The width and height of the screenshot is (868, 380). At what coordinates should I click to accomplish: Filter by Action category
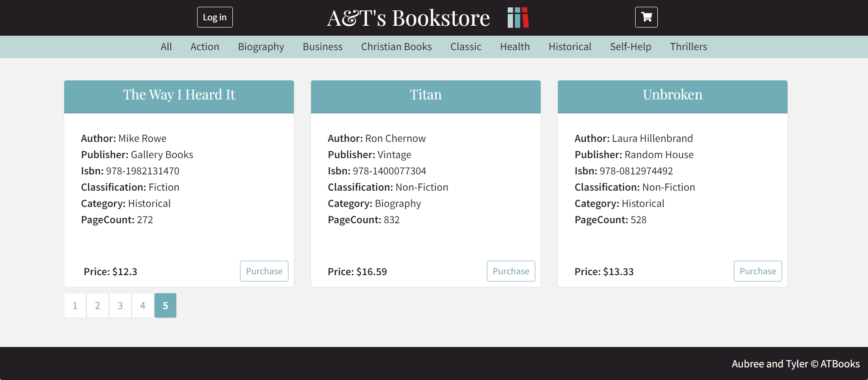205,47
